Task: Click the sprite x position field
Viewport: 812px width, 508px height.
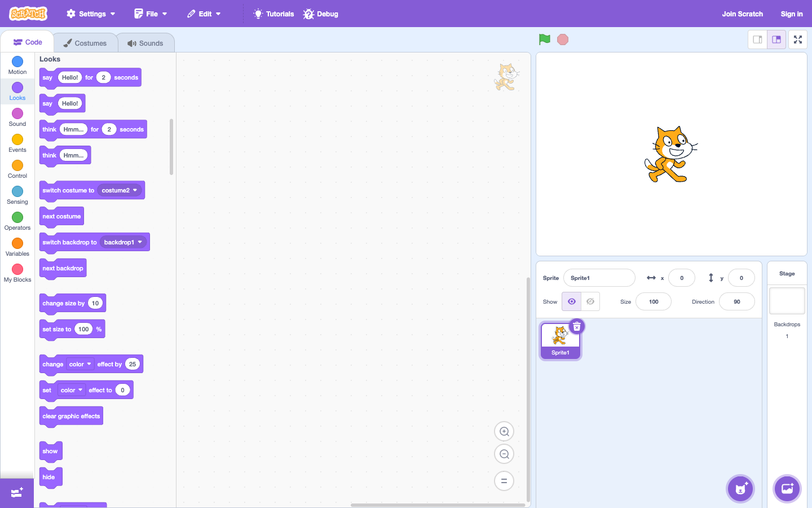Action: 682,278
